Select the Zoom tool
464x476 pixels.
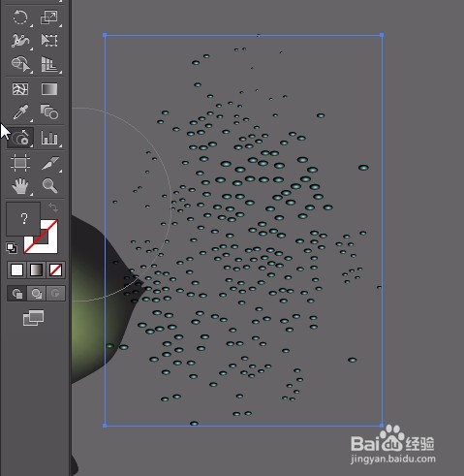click(x=49, y=186)
